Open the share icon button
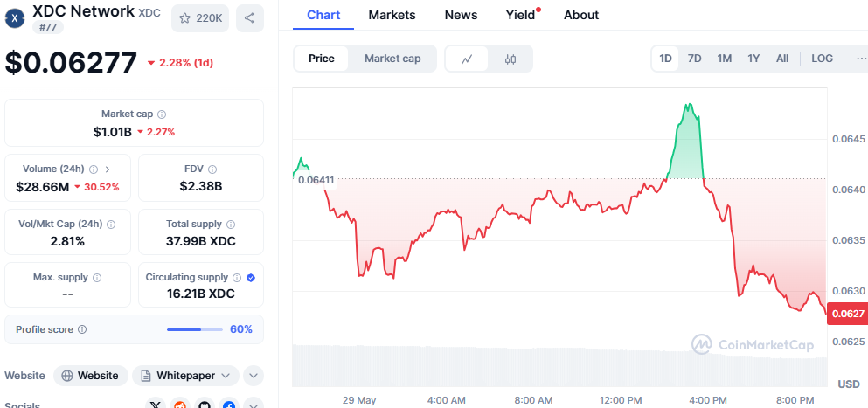Viewport: 868px width, 408px height. 250,18
